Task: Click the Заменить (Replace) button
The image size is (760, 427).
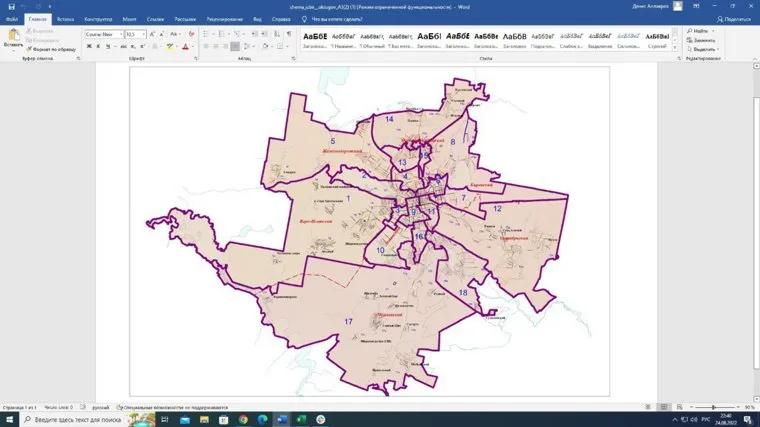Action: (x=702, y=40)
